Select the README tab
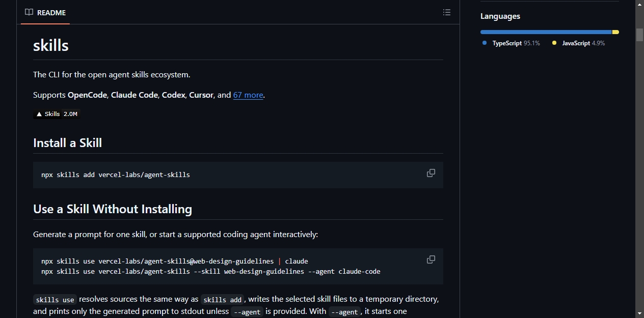 click(45, 12)
